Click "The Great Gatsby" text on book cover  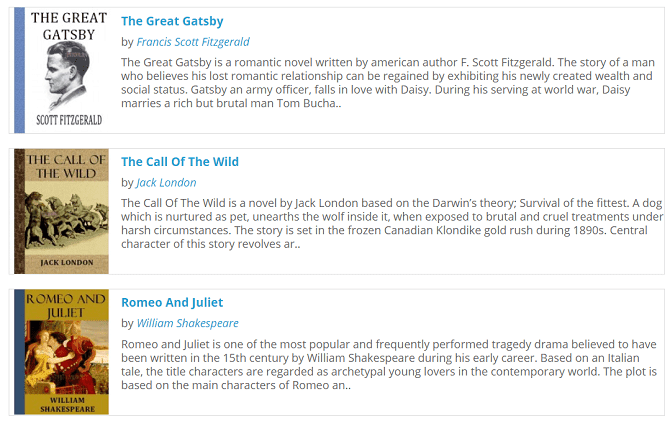[68, 26]
